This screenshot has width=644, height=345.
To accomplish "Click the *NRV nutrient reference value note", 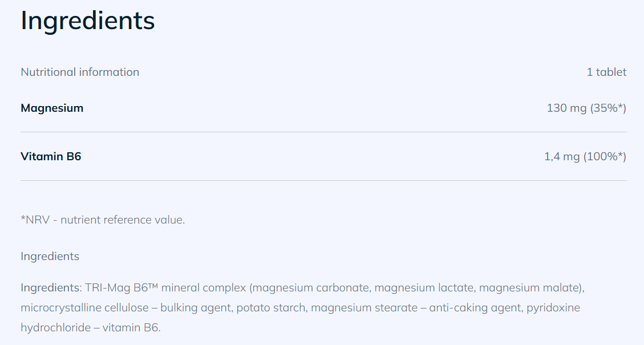I will coord(103,220).
